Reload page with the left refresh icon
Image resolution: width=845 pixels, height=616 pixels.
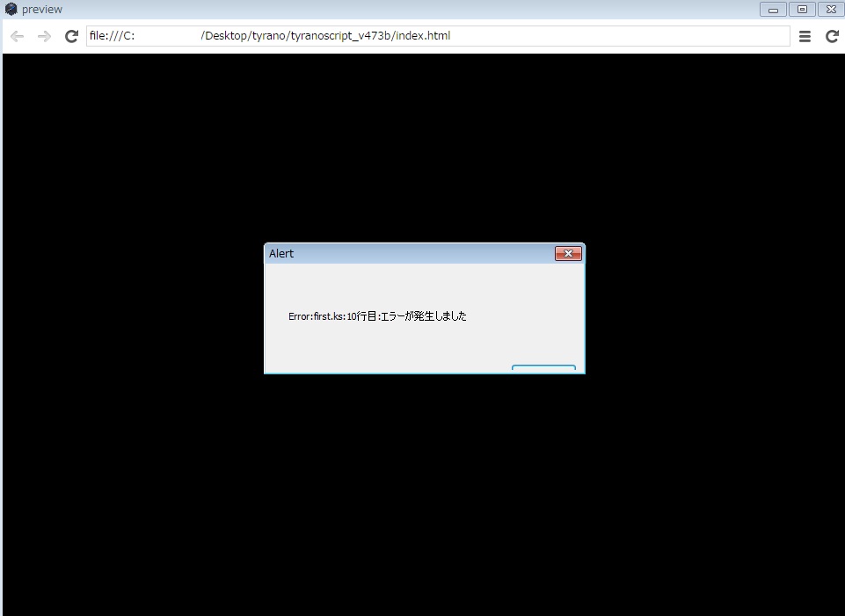point(72,36)
